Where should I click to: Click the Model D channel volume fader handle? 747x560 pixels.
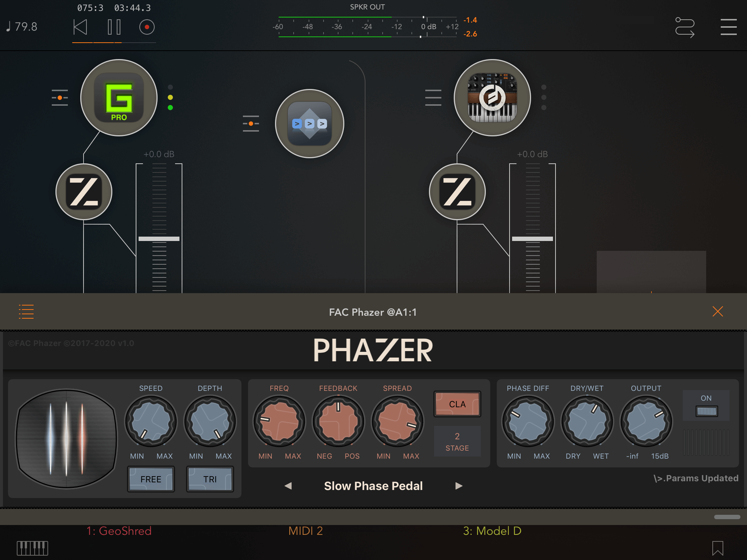pyautogui.click(x=533, y=239)
